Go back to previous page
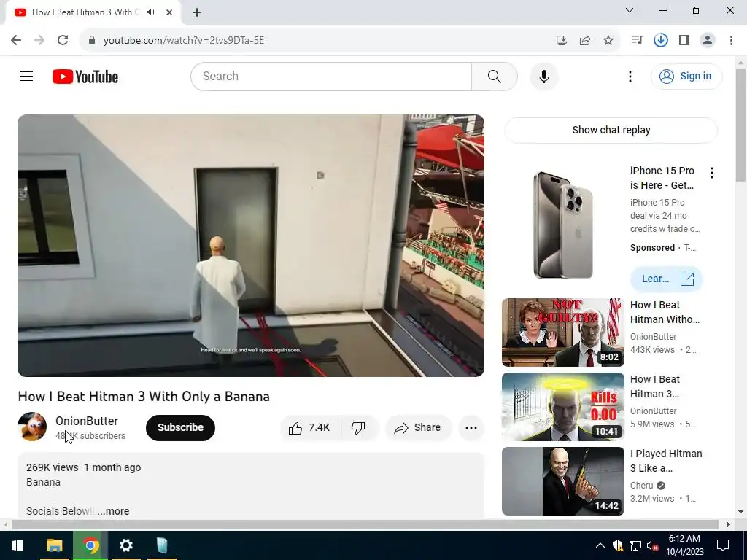Screen dimensions: 747x560 coord(16,40)
